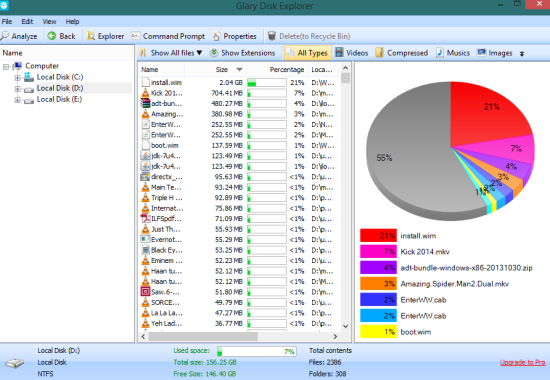This screenshot has height=380, width=550.
Task: Open Properties for selected file
Action: (234, 36)
